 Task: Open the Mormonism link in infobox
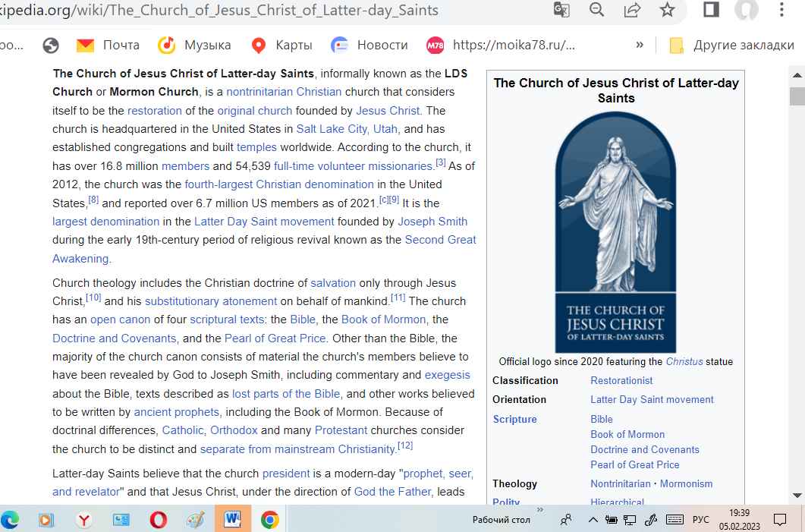pyautogui.click(x=686, y=483)
